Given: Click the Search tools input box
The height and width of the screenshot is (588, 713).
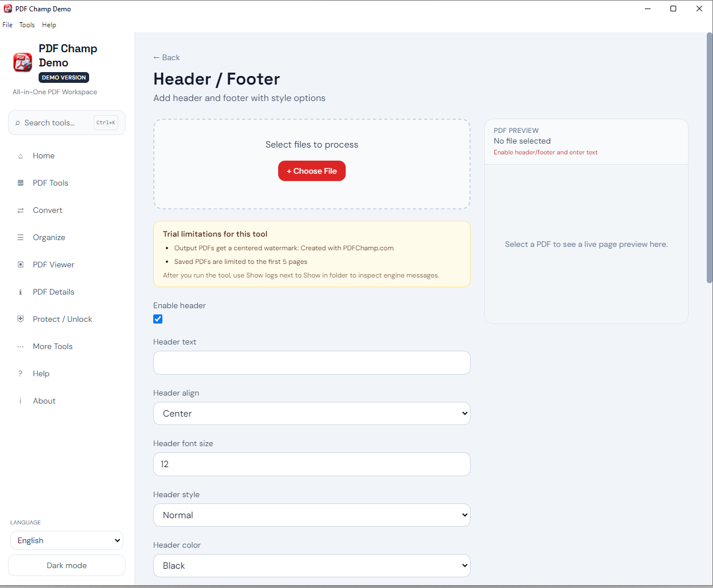Looking at the screenshot, I should tap(66, 123).
